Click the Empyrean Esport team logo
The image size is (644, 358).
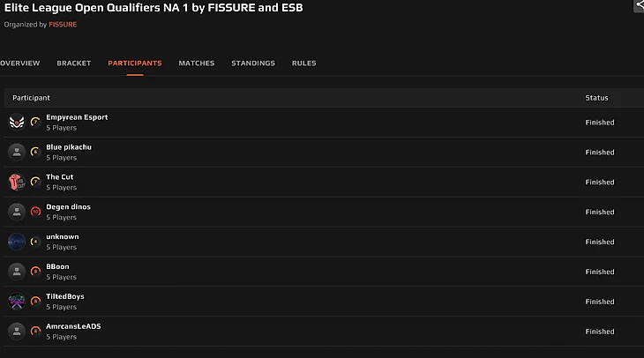[x=16, y=123]
